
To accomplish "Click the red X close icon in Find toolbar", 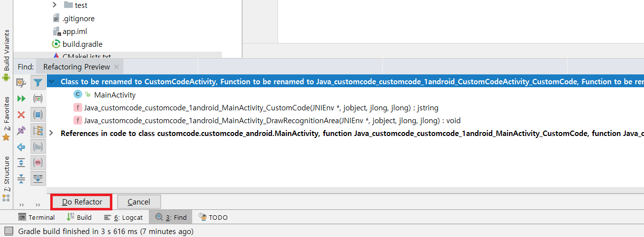I will [21, 115].
